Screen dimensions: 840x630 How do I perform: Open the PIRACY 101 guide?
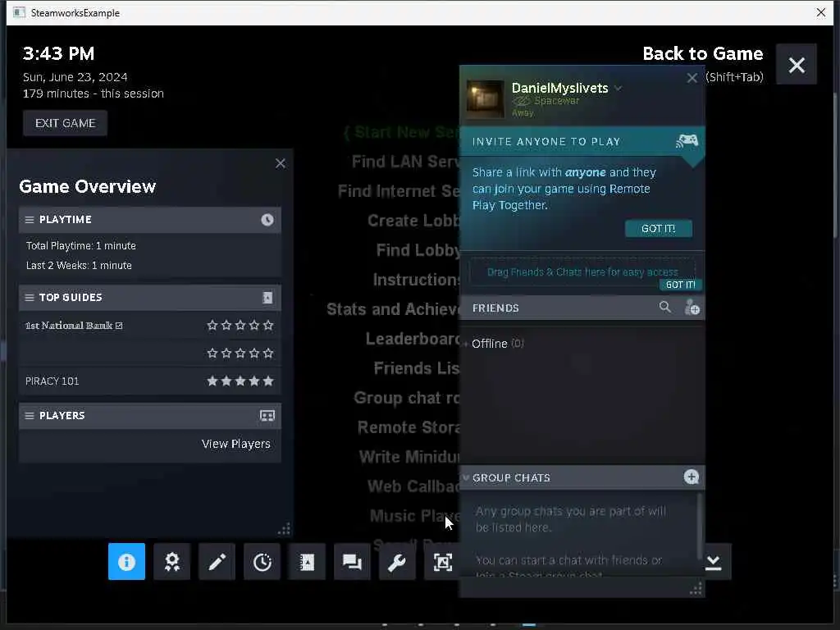pos(52,381)
